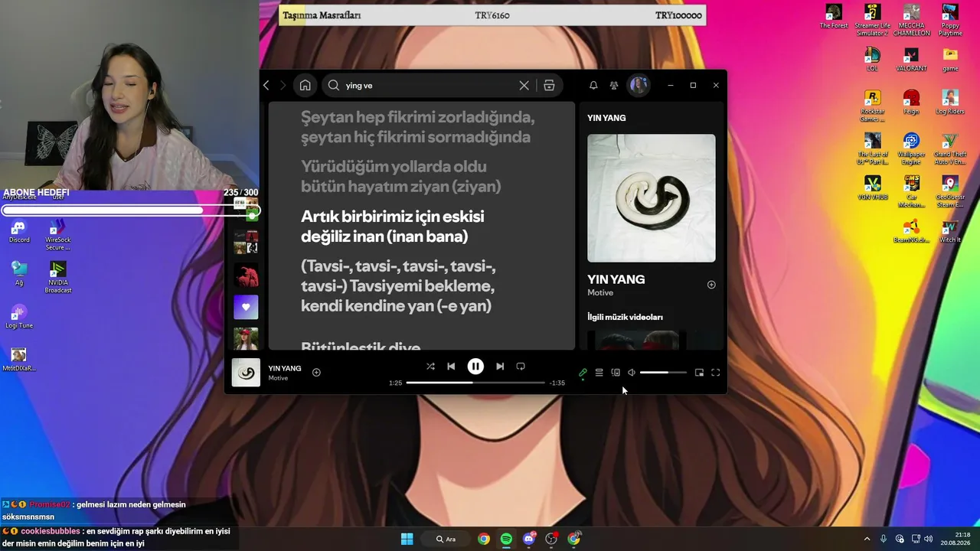Open Spotify from the taskbar
Image resolution: width=980 pixels, height=551 pixels.
[506, 539]
